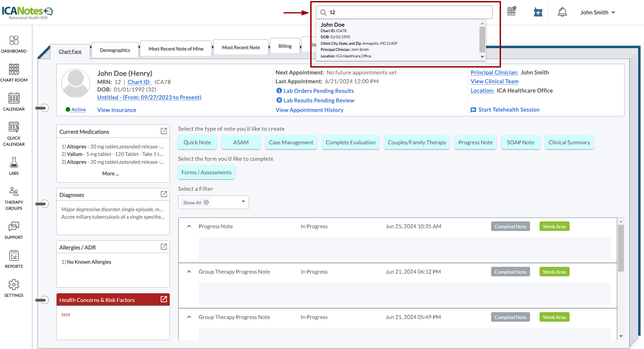Switch to the Billing tab

(285, 46)
